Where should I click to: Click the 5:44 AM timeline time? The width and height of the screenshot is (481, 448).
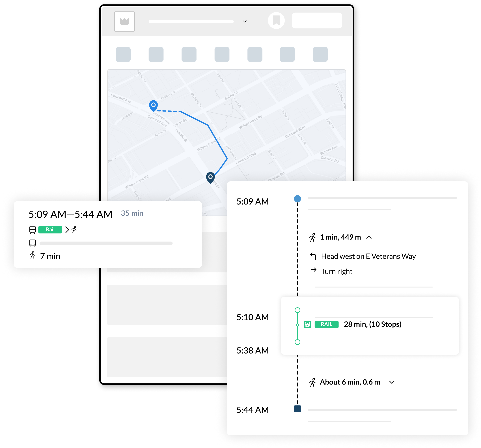252,410
